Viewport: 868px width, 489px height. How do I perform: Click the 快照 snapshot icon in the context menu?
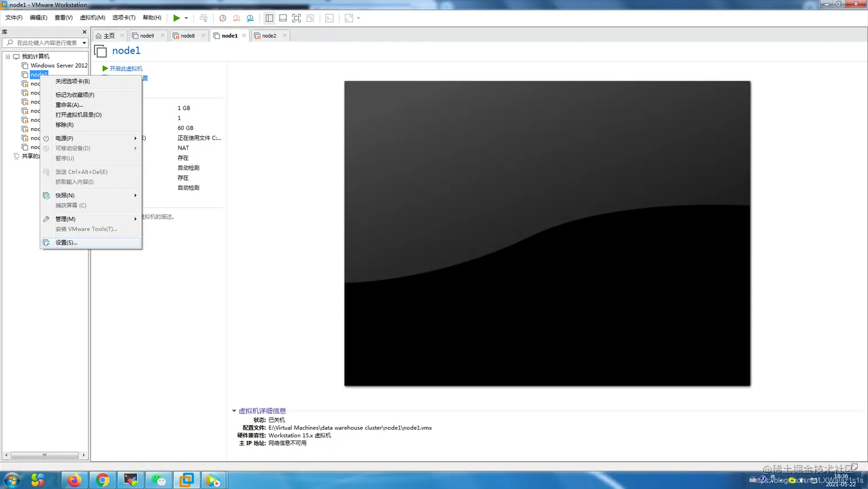pyautogui.click(x=46, y=195)
